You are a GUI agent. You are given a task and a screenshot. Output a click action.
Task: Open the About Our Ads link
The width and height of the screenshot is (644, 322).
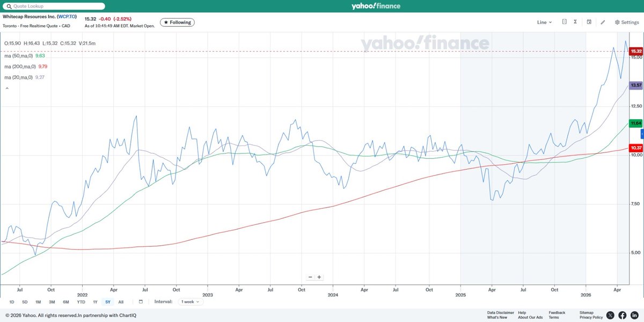pyautogui.click(x=530, y=317)
